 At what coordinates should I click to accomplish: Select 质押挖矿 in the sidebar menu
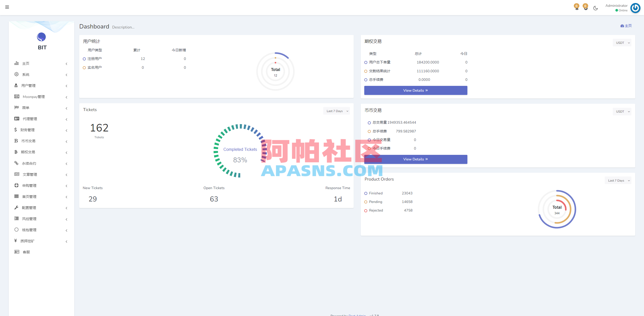(28, 241)
